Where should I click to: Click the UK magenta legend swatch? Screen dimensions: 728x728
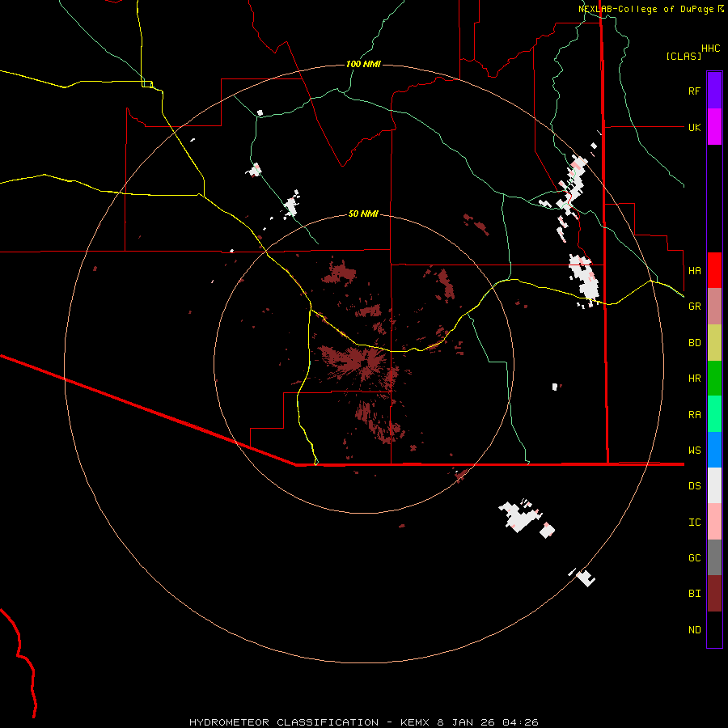pyautogui.click(x=714, y=127)
